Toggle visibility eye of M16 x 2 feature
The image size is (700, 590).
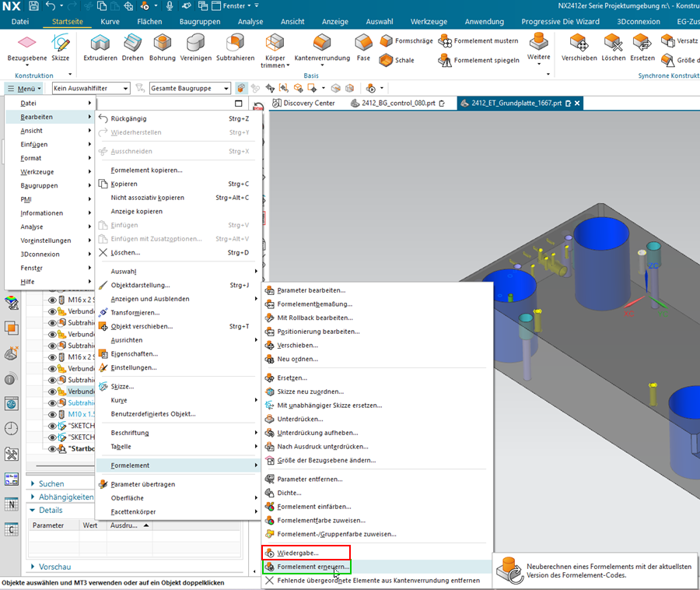(x=53, y=300)
